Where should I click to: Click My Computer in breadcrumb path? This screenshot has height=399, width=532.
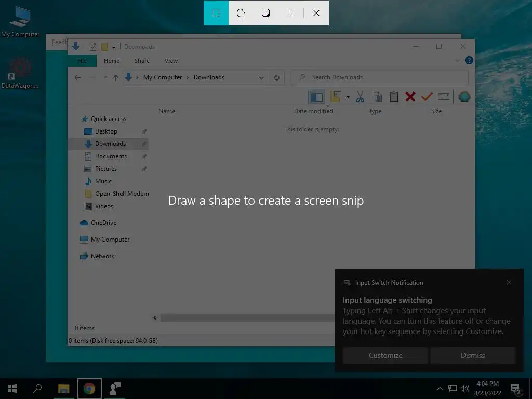[x=163, y=77]
